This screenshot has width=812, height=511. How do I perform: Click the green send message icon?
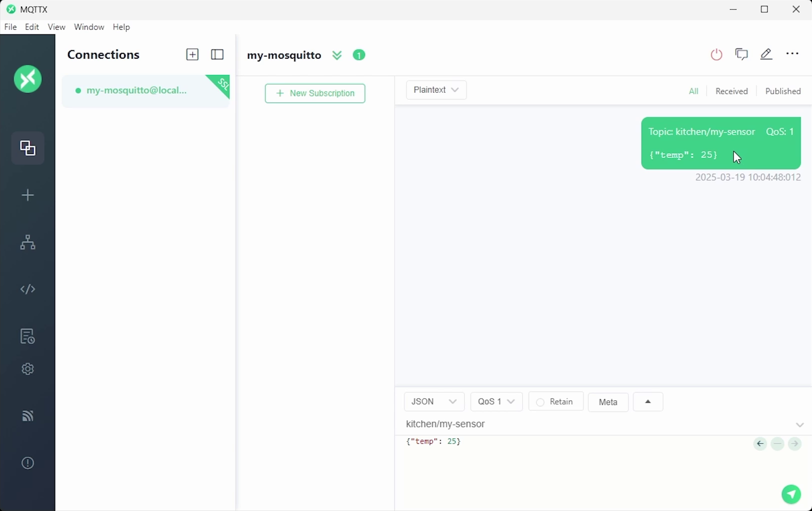coord(791,494)
